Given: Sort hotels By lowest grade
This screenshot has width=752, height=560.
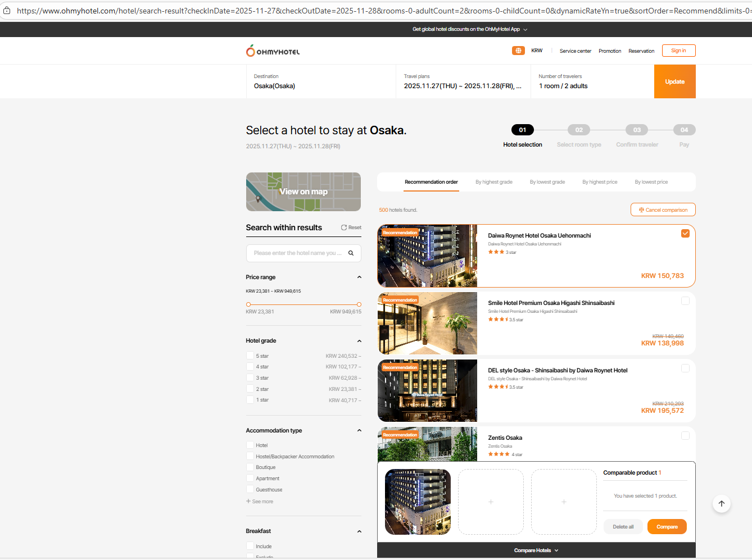Looking at the screenshot, I should [x=547, y=182].
